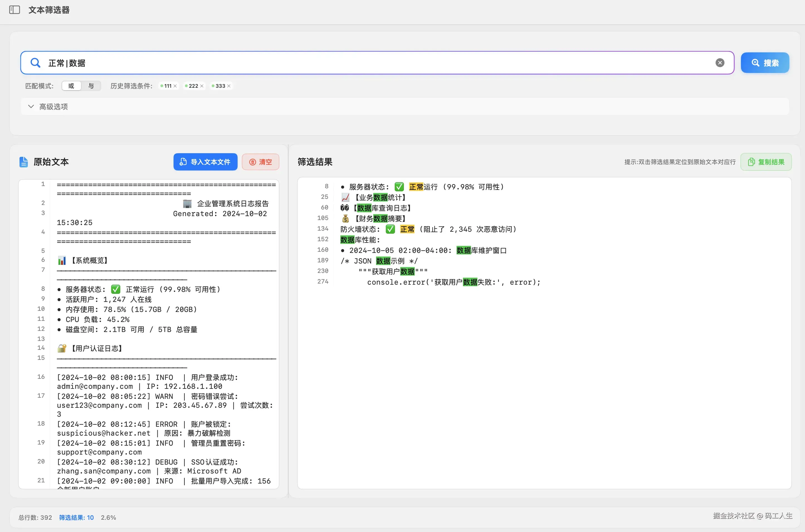Click the magnifier icon in search field
The height and width of the screenshot is (532, 805).
(x=35, y=63)
